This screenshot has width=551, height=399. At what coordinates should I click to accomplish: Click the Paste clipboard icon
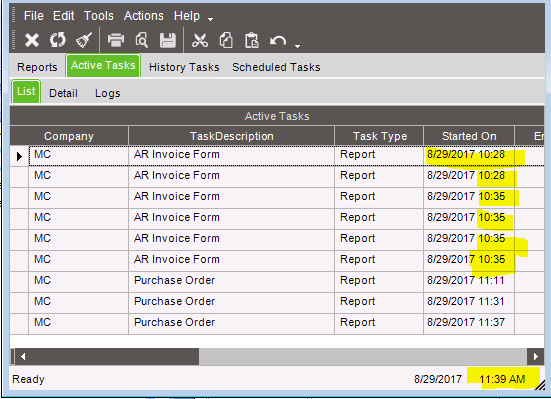[x=252, y=40]
